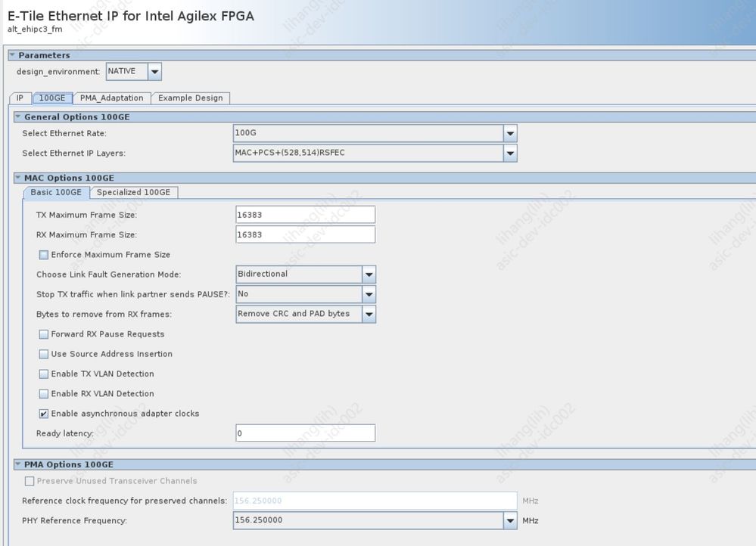
Task: Collapse MAC Options 100GE section
Action: coord(18,178)
